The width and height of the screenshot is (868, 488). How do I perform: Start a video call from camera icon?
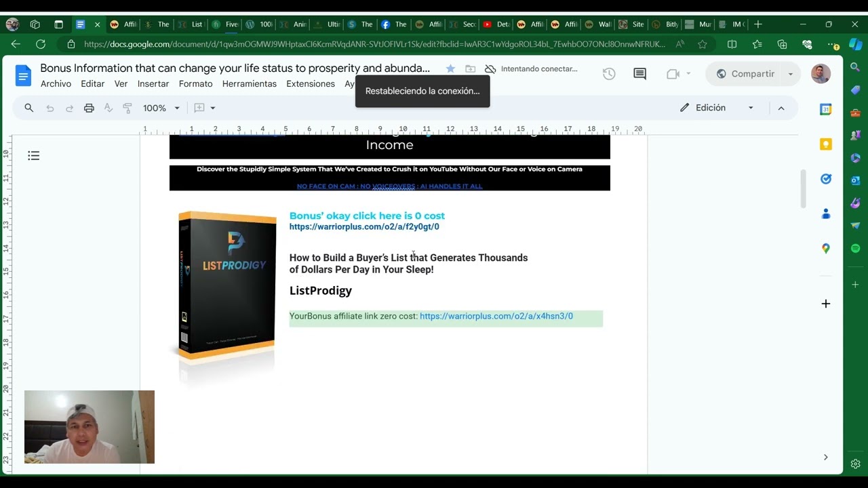point(673,74)
